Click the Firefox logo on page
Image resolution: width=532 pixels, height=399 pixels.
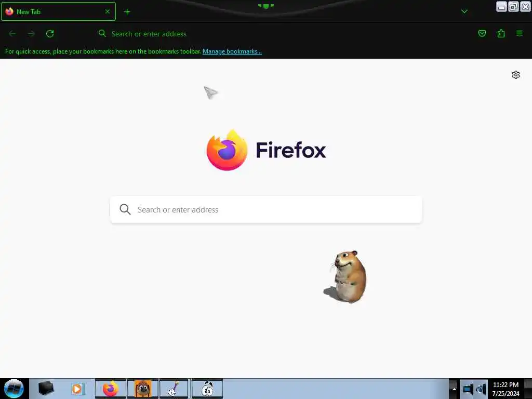(x=266, y=150)
